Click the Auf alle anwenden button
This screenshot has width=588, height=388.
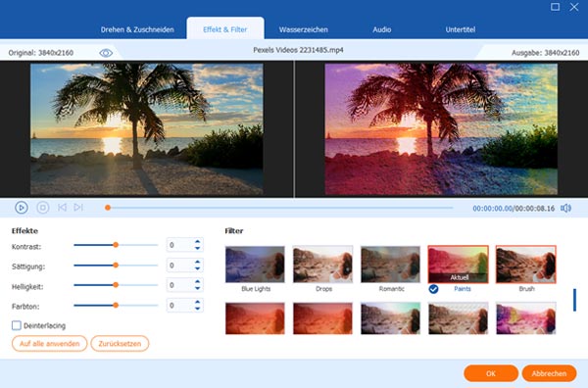[x=50, y=343]
